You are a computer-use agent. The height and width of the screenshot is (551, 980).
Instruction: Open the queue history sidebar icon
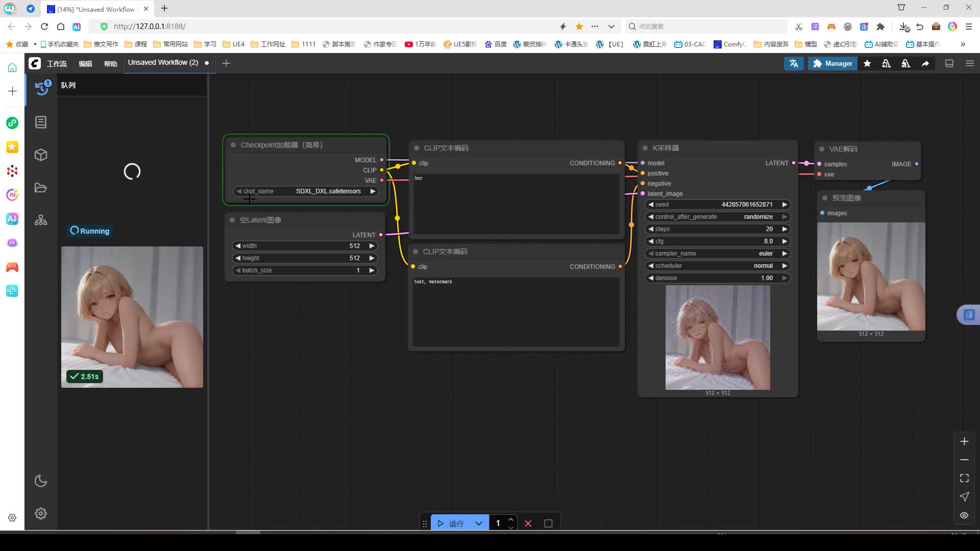[x=42, y=88]
